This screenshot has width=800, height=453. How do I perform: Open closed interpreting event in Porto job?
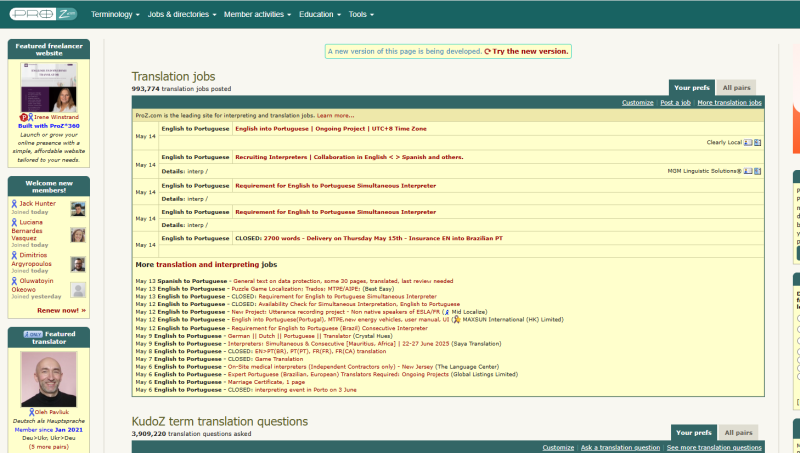(305, 390)
